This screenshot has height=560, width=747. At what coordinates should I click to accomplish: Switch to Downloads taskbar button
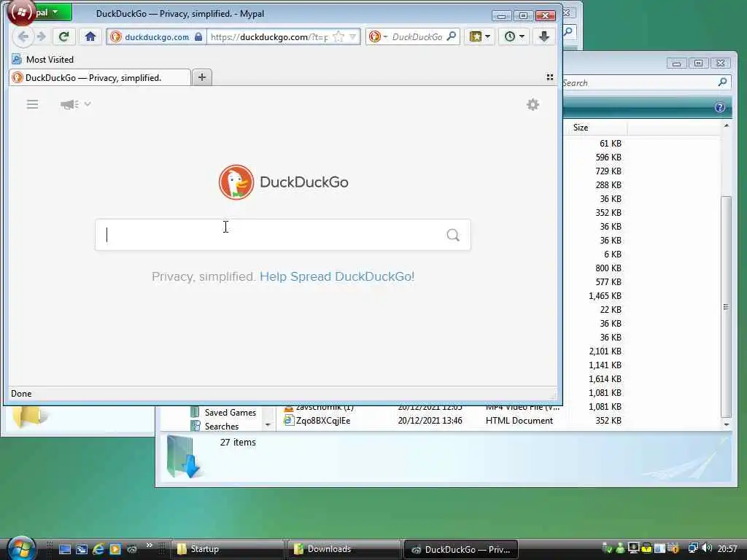[344, 549]
